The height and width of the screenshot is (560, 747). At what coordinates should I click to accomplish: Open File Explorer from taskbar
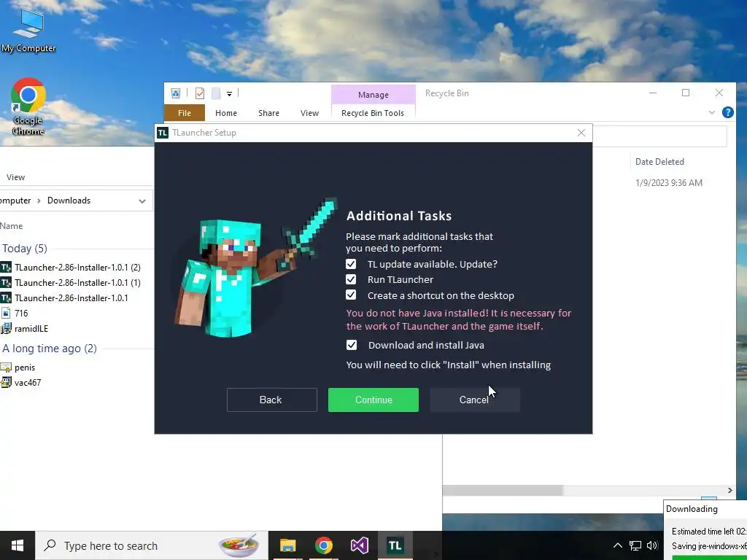[x=287, y=545]
